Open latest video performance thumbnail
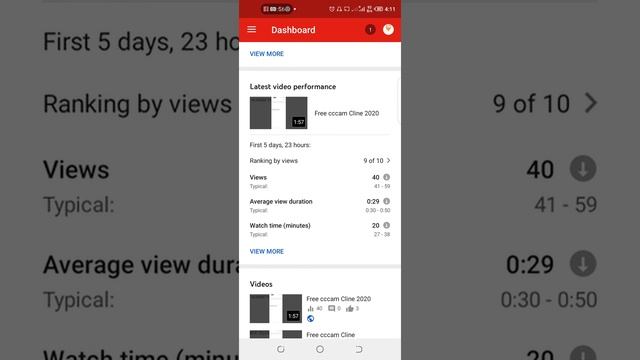640x360 pixels. pyautogui.click(x=278, y=113)
